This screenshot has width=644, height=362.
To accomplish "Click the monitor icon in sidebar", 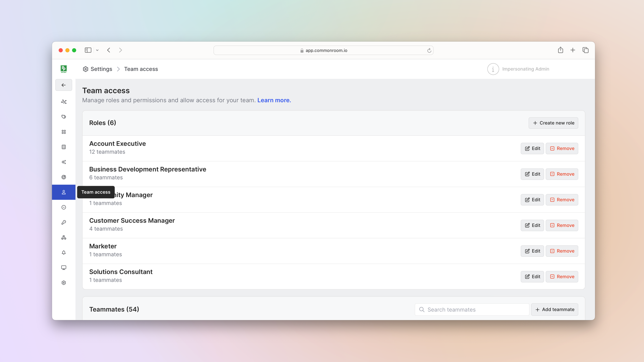I will tap(64, 268).
